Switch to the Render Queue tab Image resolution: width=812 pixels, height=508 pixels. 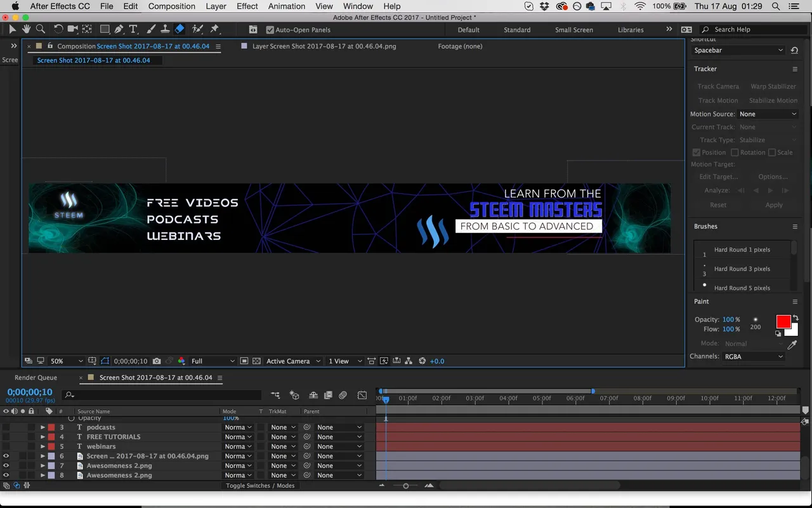click(36, 378)
